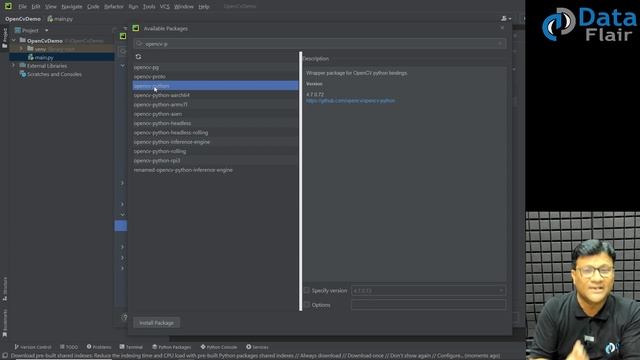Image resolution: width=640 pixels, height=360 pixels.
Task: Open the Problems tool window
Action: (99, 347)
